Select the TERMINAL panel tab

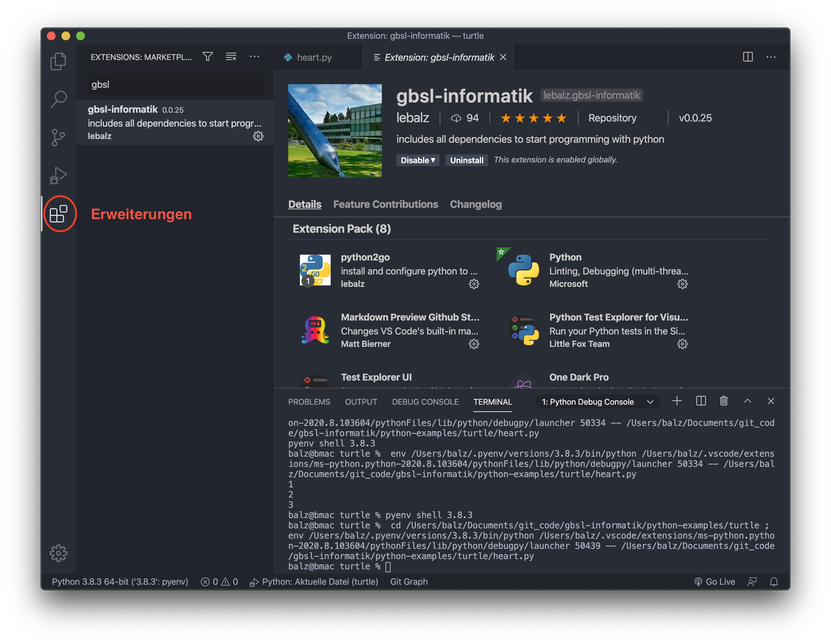click(492, 402)
